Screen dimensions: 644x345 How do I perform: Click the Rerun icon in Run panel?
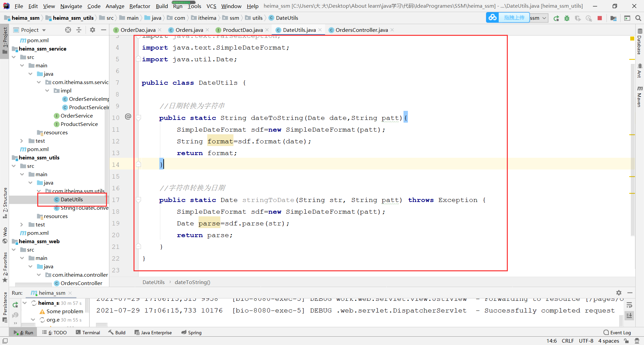tap(15, 305)
